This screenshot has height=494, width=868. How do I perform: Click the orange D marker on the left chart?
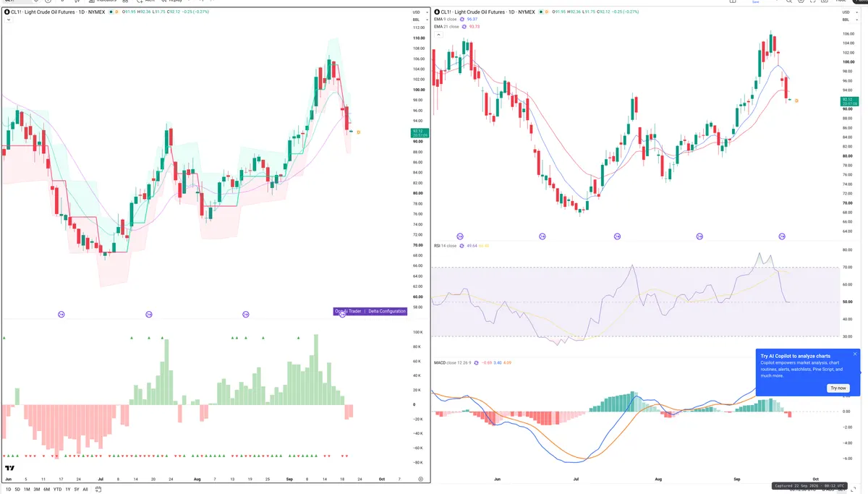pos(358,132)
